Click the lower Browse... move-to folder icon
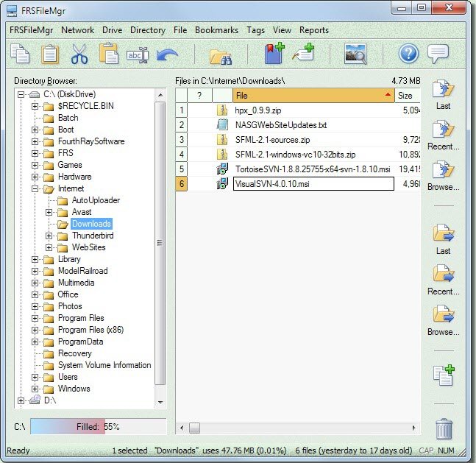The height and width of the screenshot is (463, 476). point(443,314)
